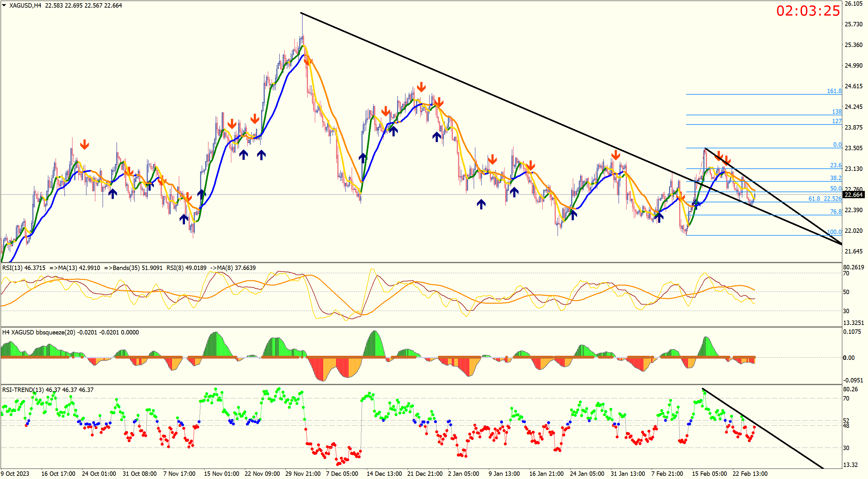Select trendline start at the November high

click(301, 13)
